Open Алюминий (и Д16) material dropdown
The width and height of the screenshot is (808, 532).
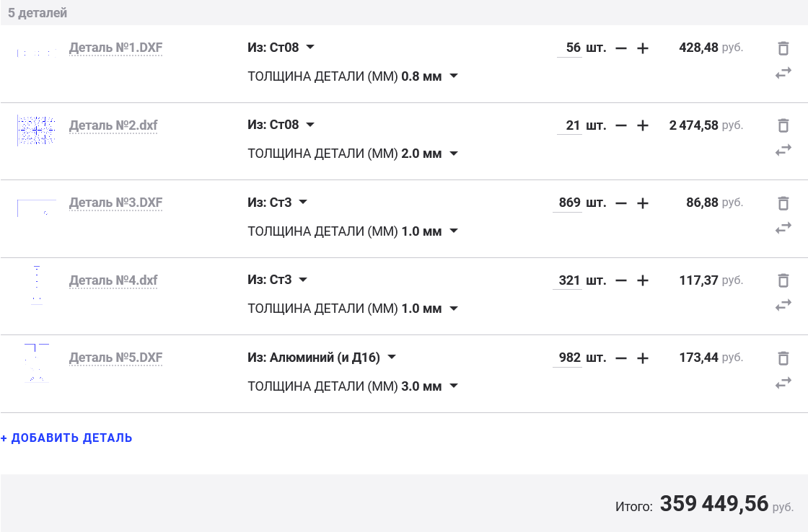point(322,358)
